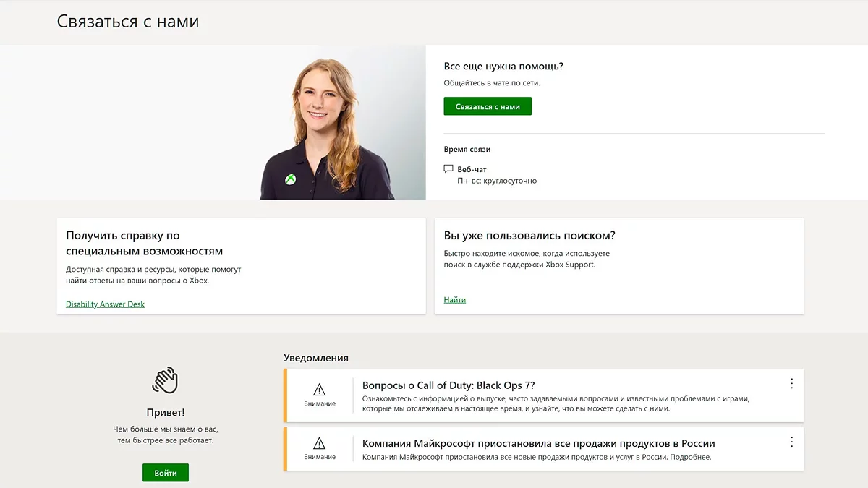Click the Xbox logo badge on shirt
The width and height of the screenshot is (868, 488).
[x=289, y=179]
